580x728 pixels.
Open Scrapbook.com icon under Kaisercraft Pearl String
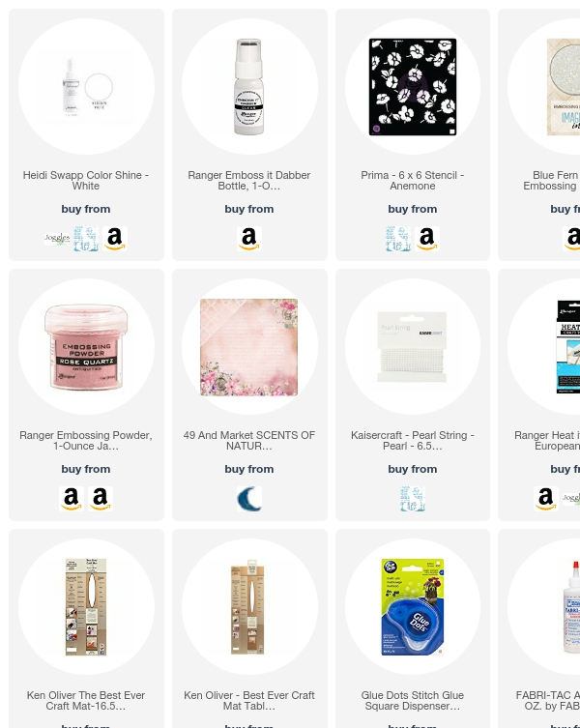point(413,499)
